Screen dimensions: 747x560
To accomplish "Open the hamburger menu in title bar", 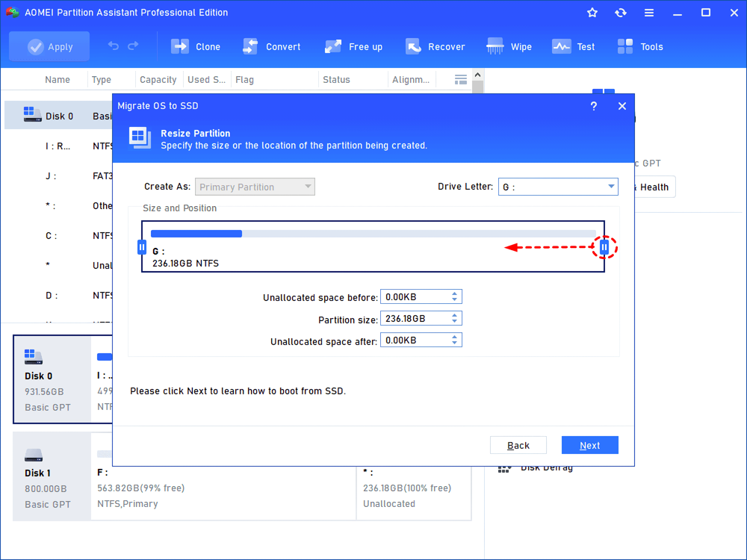I will pyautogui.click(x=649, y=13).
